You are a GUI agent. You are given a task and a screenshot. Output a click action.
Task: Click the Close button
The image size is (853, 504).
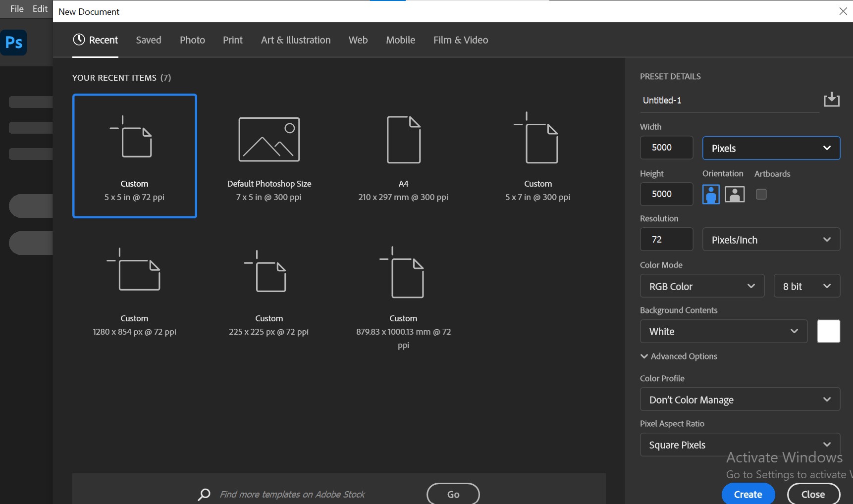pos(813,494)
